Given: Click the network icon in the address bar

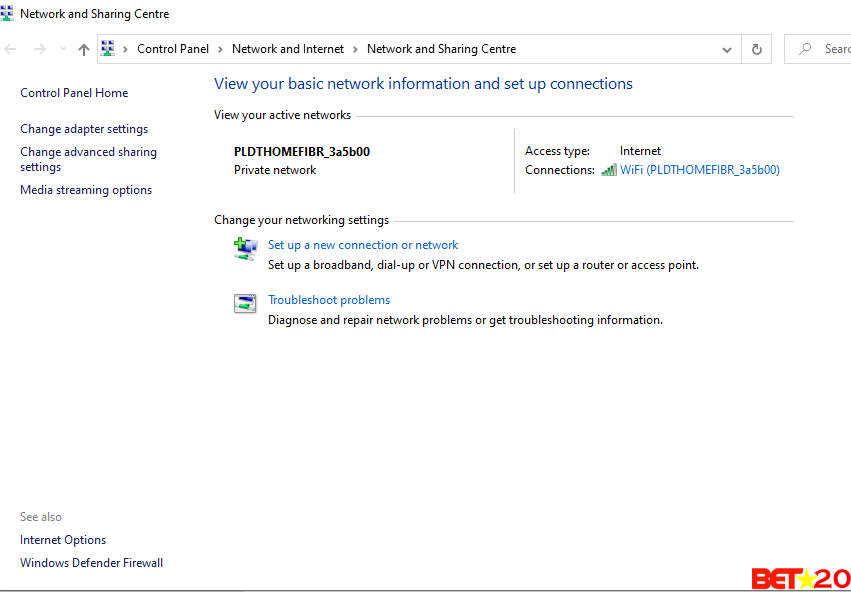Looking at the screenshot, I should click(107, 48).
